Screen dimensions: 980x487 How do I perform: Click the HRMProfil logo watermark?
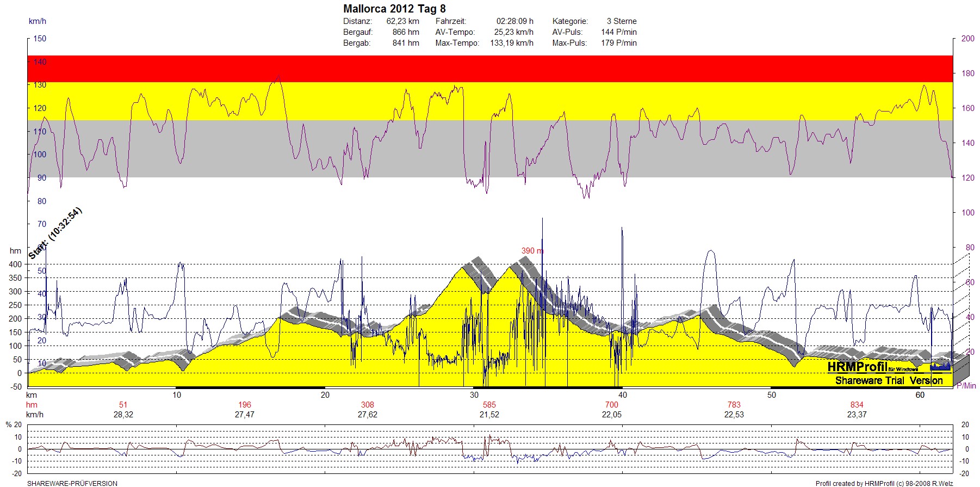pyautogui.click(x=857, y=367)
